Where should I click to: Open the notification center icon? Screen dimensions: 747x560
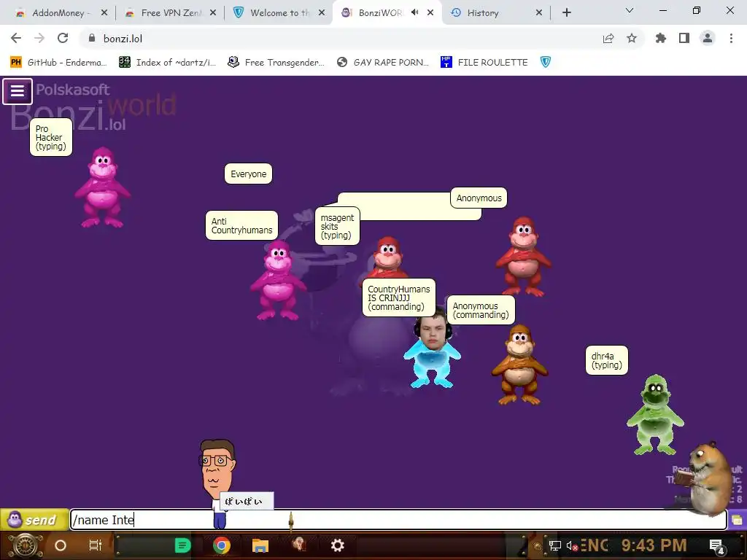click(716, 546)
